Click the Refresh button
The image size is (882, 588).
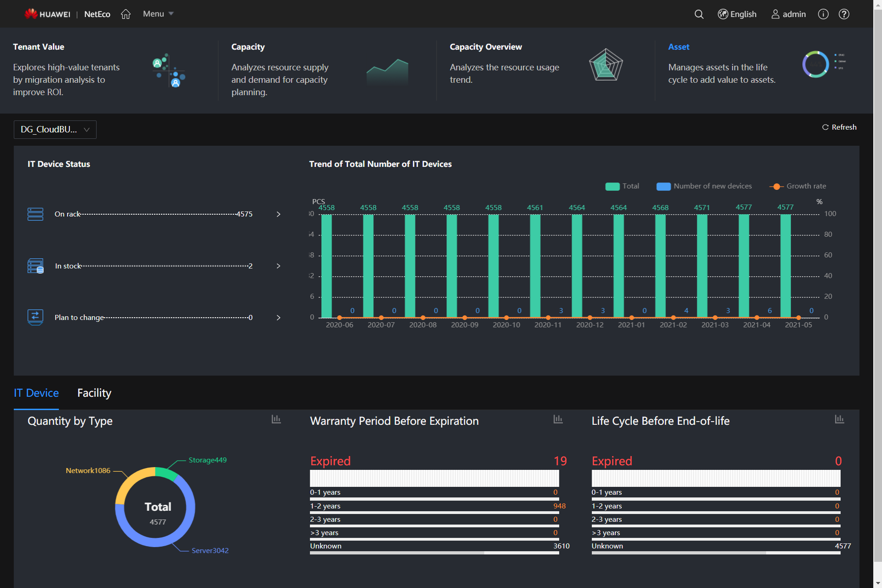pos(839,127)
